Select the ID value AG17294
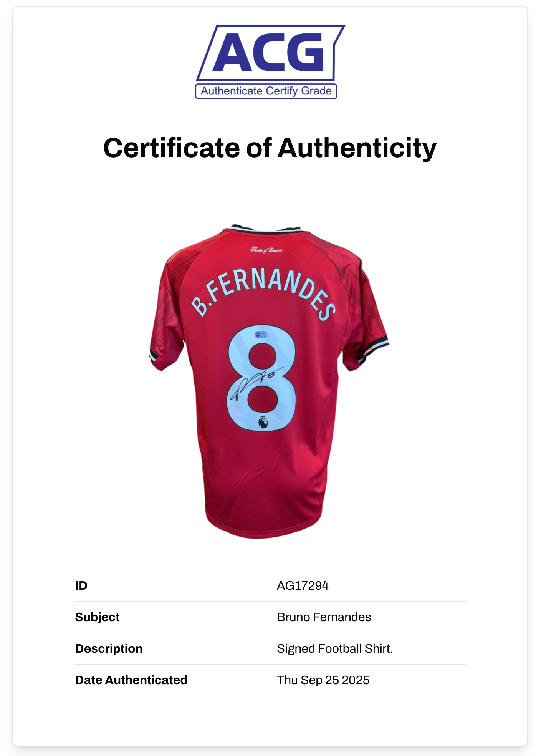Screen dimensions: 536x756 click(x=303, y=585)
